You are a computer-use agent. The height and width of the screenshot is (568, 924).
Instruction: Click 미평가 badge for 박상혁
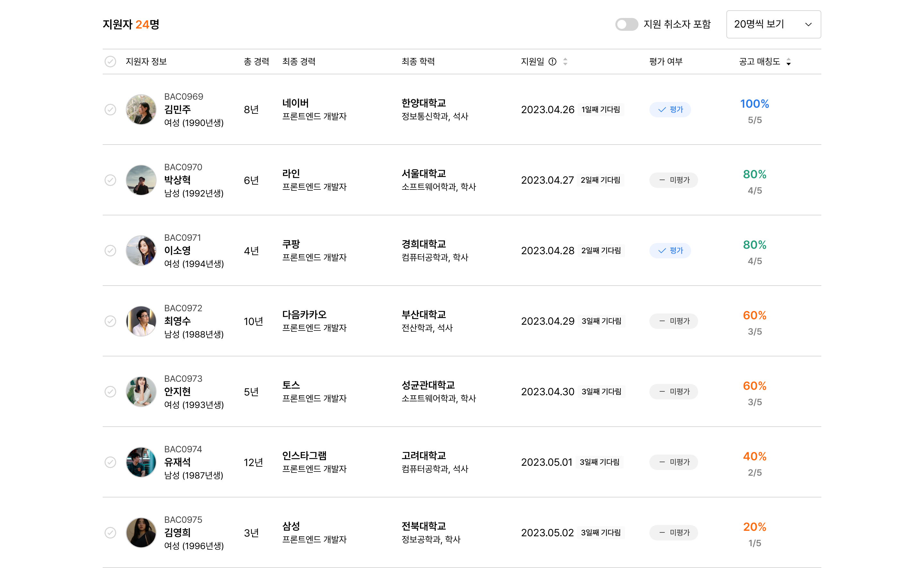pos(673,180)
